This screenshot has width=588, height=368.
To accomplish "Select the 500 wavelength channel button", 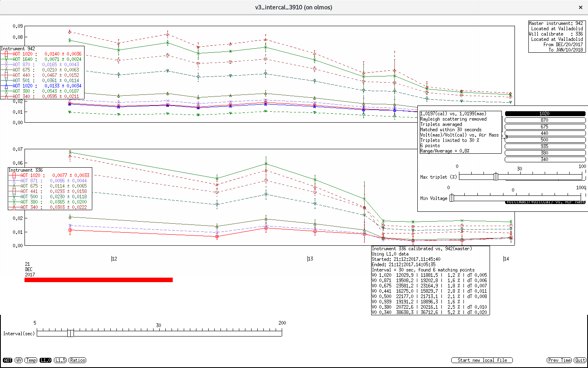I will [545, 140].
